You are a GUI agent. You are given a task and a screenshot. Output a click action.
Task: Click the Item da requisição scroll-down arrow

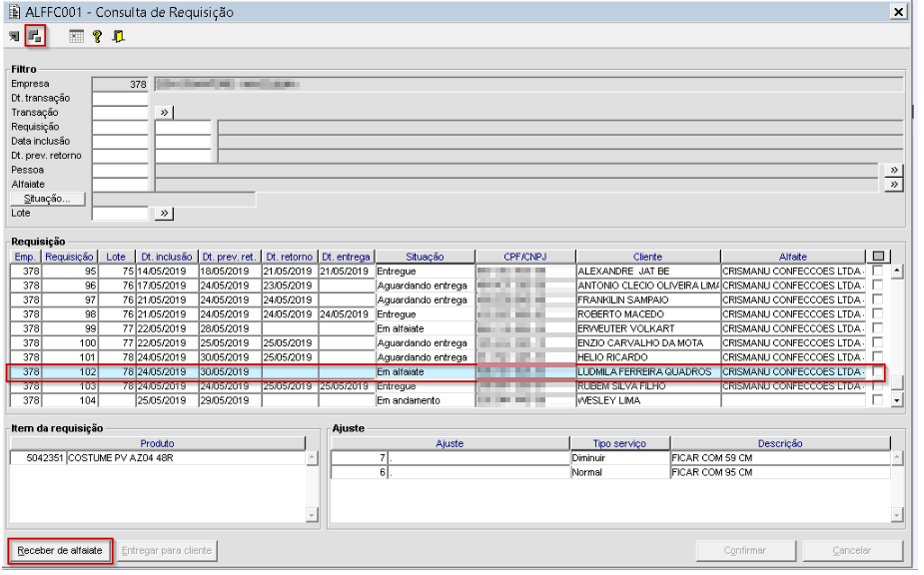tap(312, 515)
